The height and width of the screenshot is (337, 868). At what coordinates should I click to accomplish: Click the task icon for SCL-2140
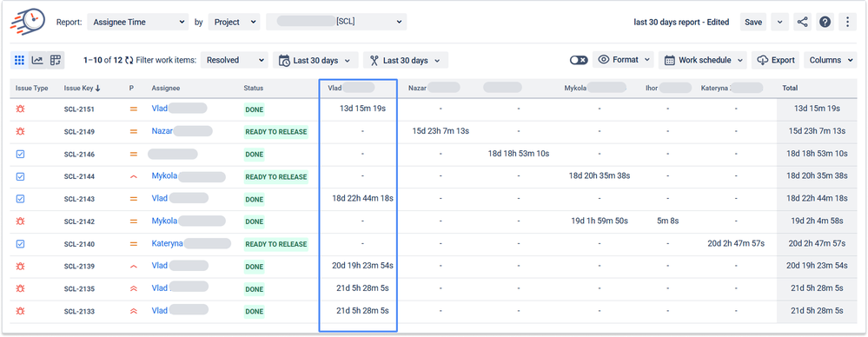(x=21, y=243)
